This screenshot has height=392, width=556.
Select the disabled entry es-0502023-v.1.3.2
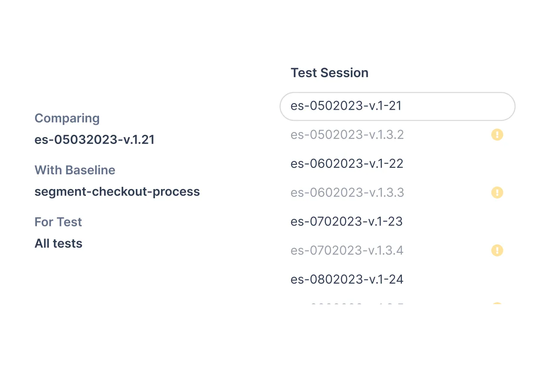(347, 134)
